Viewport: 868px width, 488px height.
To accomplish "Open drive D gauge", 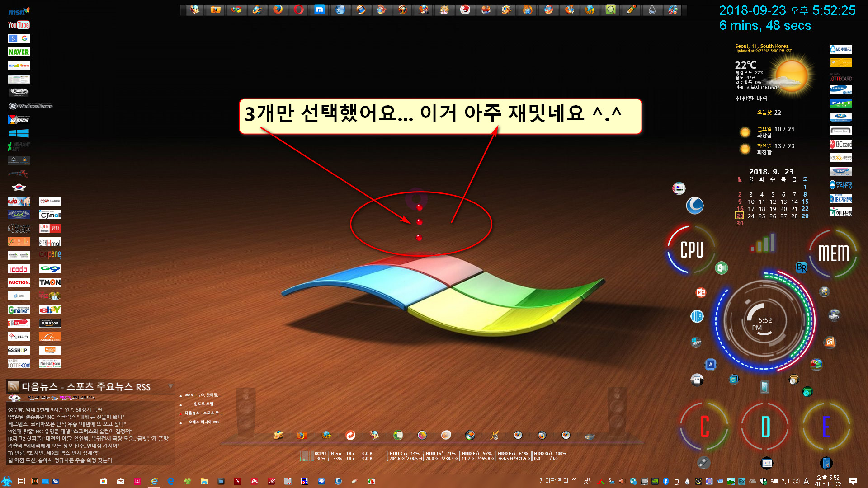I will pyautogui.click(x=765, y=427).
